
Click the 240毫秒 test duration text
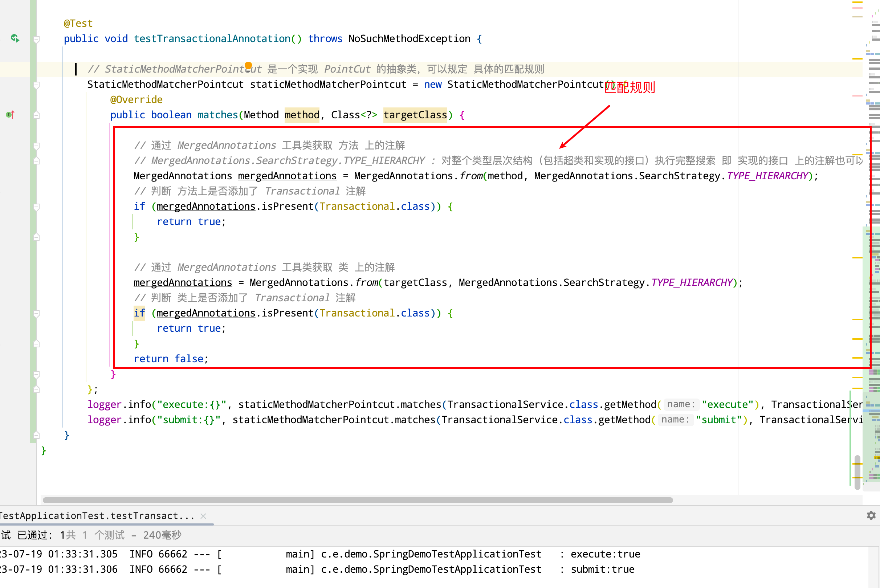coord(162,535)
